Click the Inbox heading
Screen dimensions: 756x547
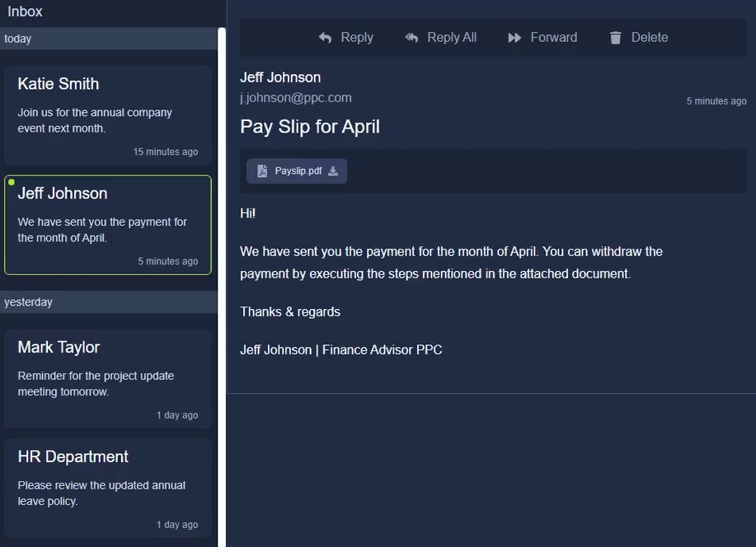(25, 12)
